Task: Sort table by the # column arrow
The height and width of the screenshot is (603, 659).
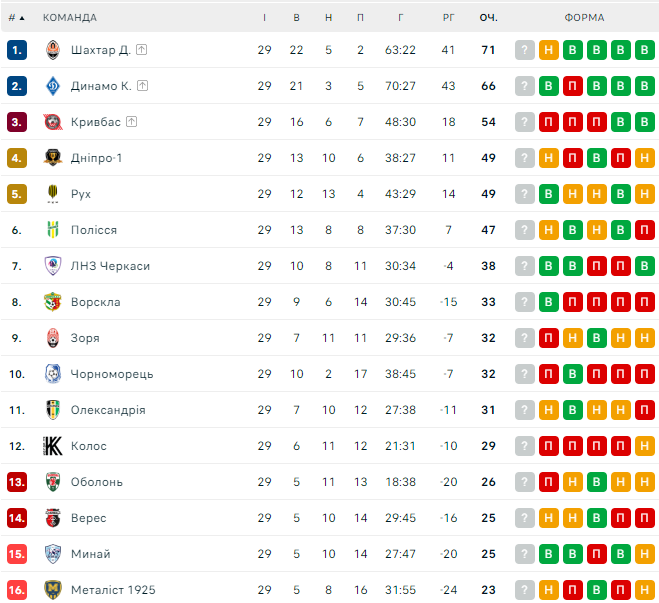Action: tap(22, 18)
